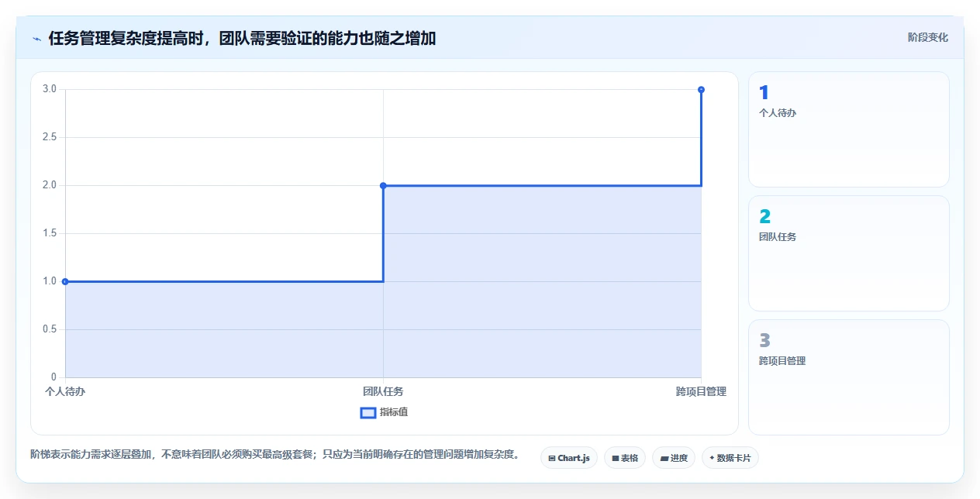Image resolution: width=980 pixels, height=499 pixels.
Task: Click the 0.5 y-axis value
Action: click(50, 329)
